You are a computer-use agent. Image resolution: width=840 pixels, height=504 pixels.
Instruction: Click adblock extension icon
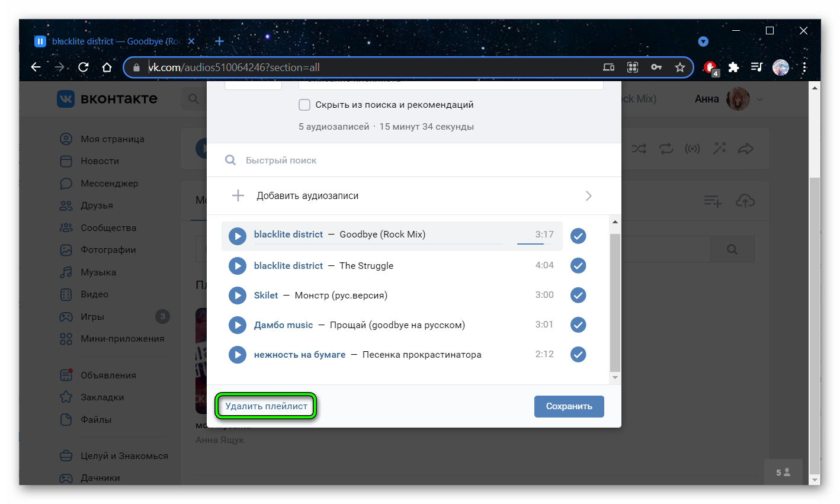(x=711, y=68)
